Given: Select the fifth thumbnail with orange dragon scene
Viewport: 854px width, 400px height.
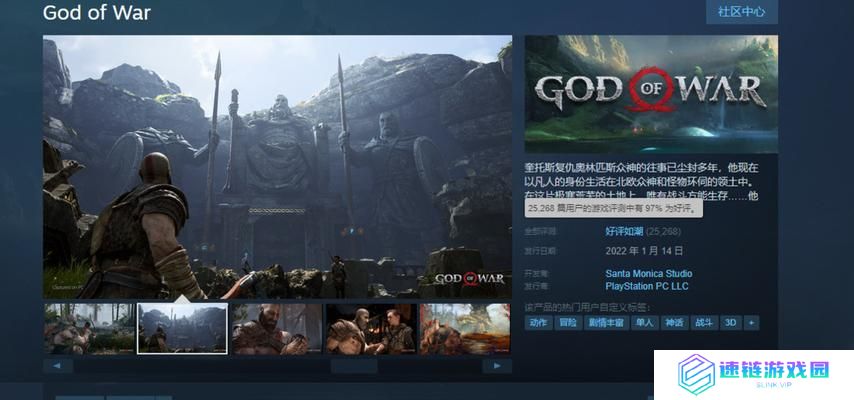Looking at the screenshot, I should point(465,328).
